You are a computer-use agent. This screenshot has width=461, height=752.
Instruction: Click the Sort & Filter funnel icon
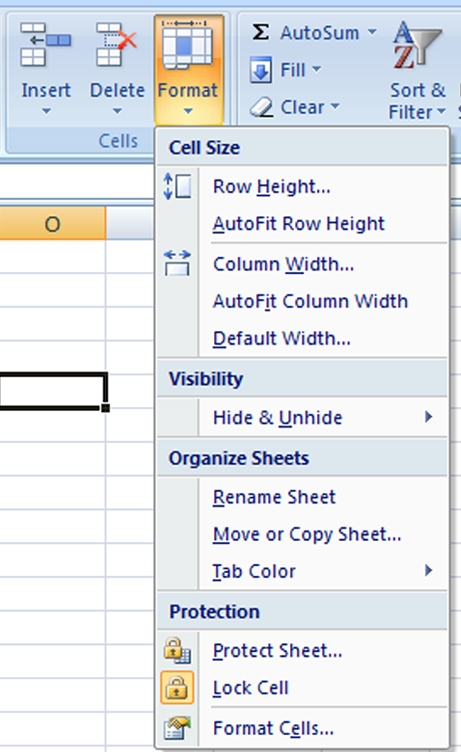point(417,45)
